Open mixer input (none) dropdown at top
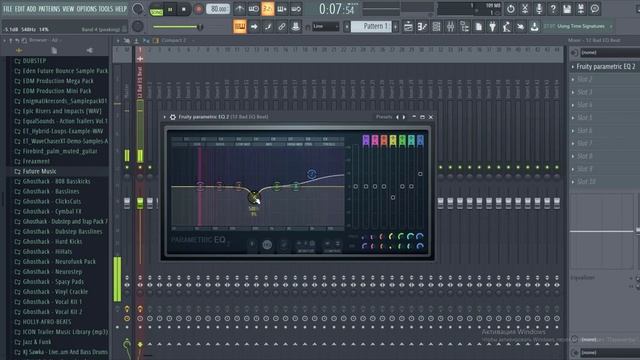Viewport: 640px width, 360px height. [x=610, y=53]
